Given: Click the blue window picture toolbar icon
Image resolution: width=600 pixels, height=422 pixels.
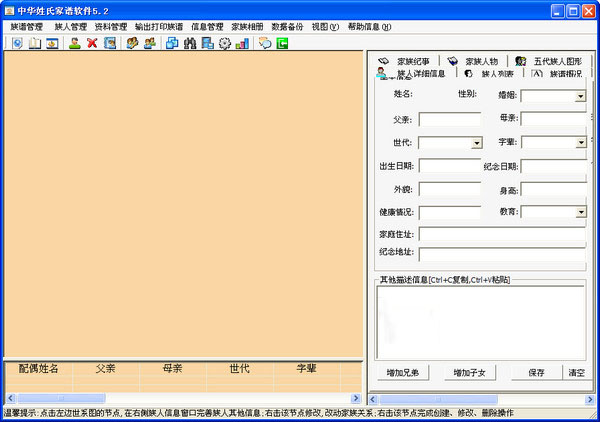Looking at the screenshot, I should point(52,43).
